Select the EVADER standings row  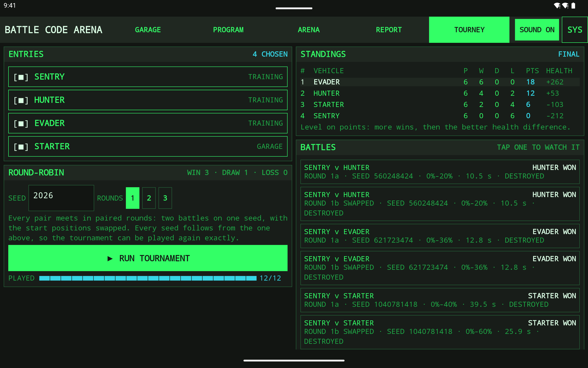[x=440, y=82]
